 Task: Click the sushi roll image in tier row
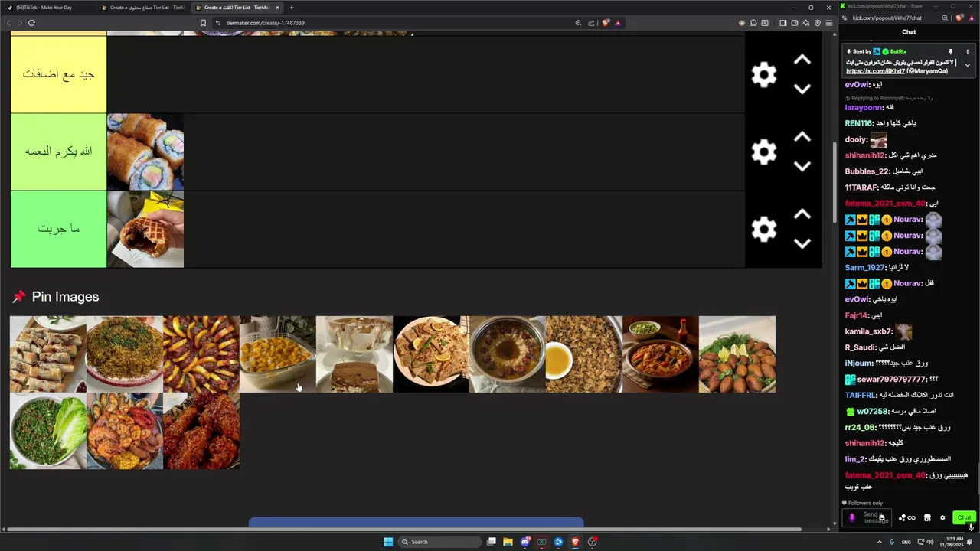click(x=145, y=152)
